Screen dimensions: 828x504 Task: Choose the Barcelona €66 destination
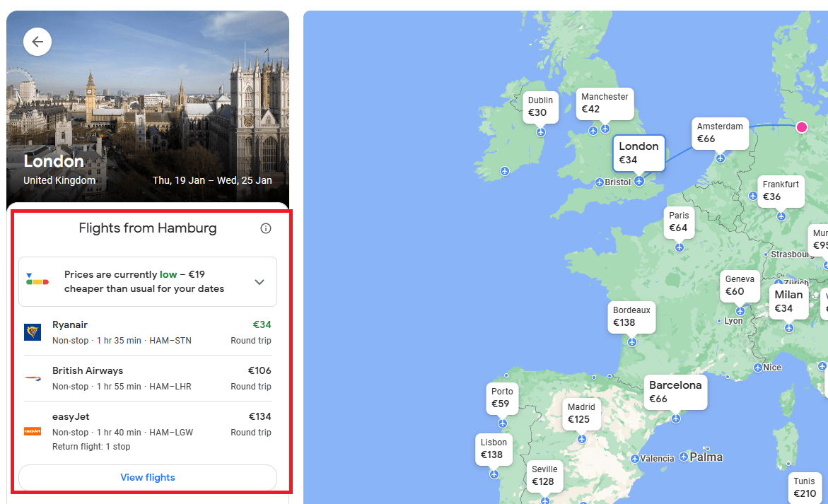tap(675, 392)
